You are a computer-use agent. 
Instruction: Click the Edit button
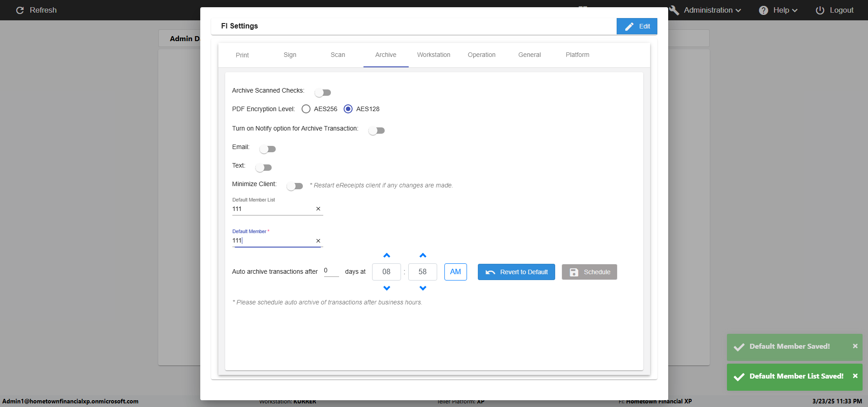(637, 26)
